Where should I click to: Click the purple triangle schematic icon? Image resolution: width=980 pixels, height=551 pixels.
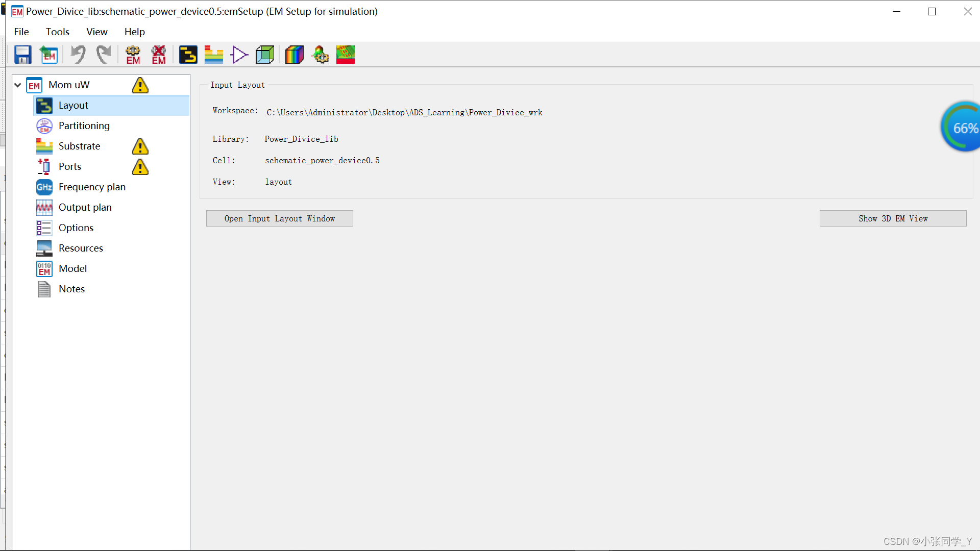coord(239,55)
